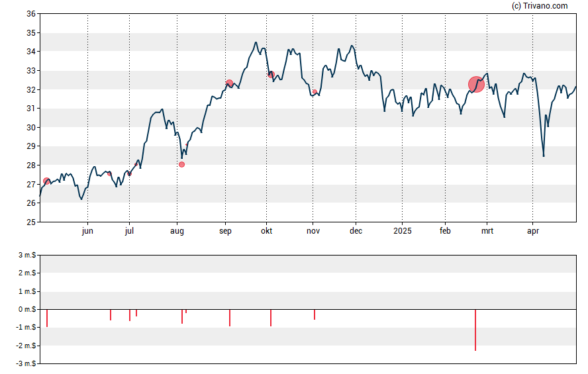The height and width of the screenshot is (374, 588).
Task: Select the red bubble in early September
Action: coord(230,83)
